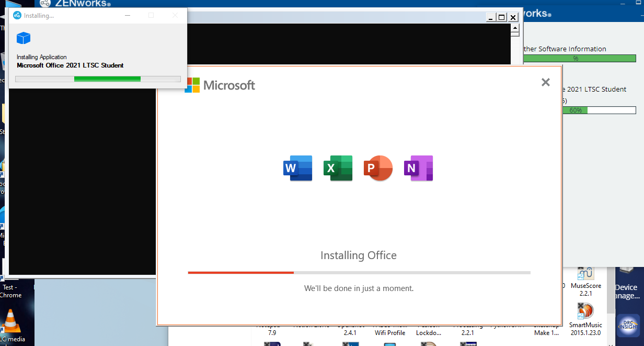Viewport: 644px width, 346px height.
Task: Click the 'Test - Chrome' desktop shortcut label
Action: (x=11, y=291)
